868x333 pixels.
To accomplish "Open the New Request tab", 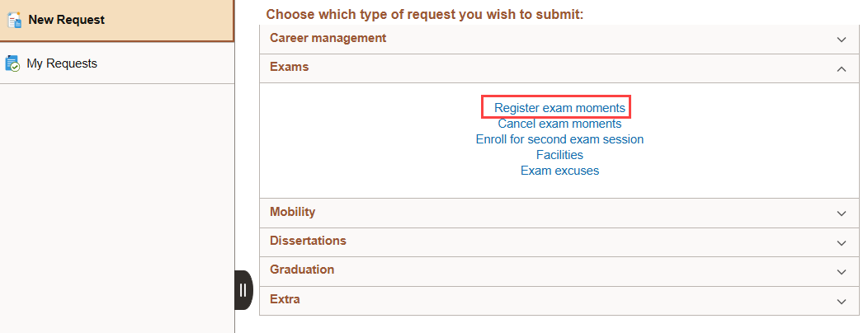I will [x=67, y=20].
